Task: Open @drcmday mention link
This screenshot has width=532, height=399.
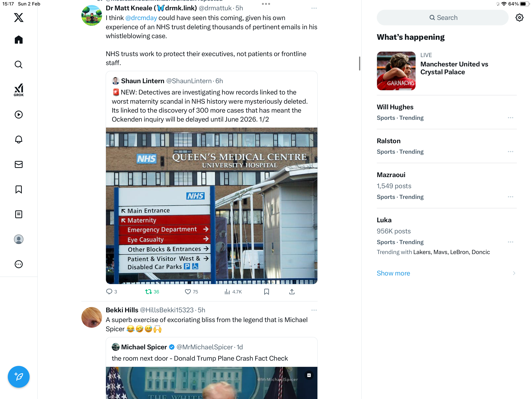Action: point(141,18)
